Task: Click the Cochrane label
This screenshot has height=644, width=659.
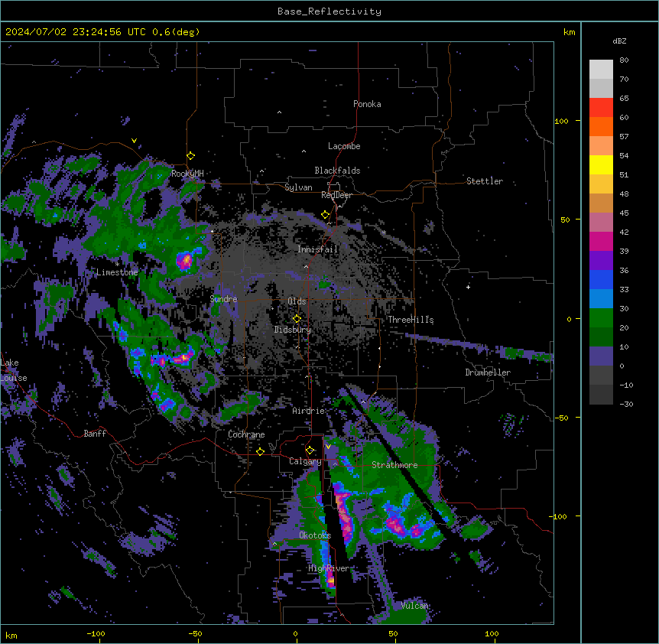Action: pos(246,434)
